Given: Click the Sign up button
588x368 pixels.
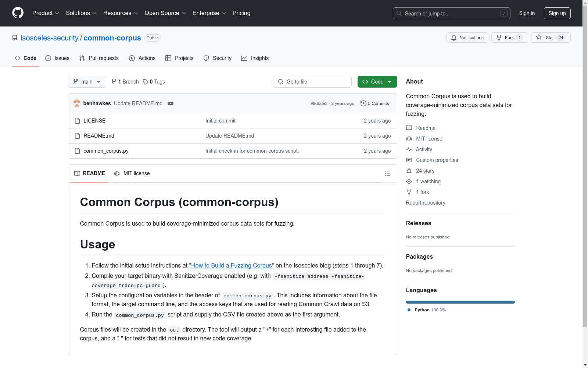Looking at the screenshot, I should pos(557,13).
